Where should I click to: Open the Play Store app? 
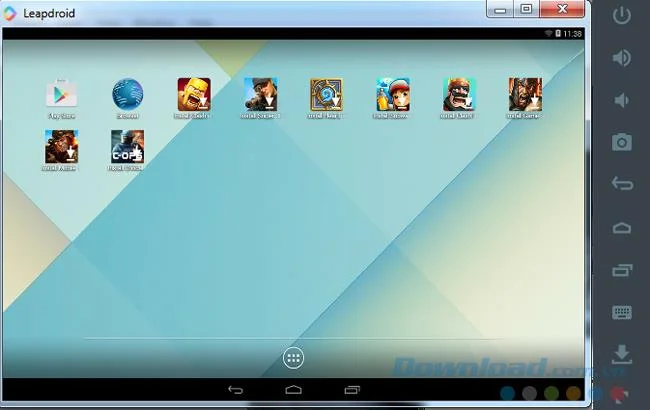[61, 94]
